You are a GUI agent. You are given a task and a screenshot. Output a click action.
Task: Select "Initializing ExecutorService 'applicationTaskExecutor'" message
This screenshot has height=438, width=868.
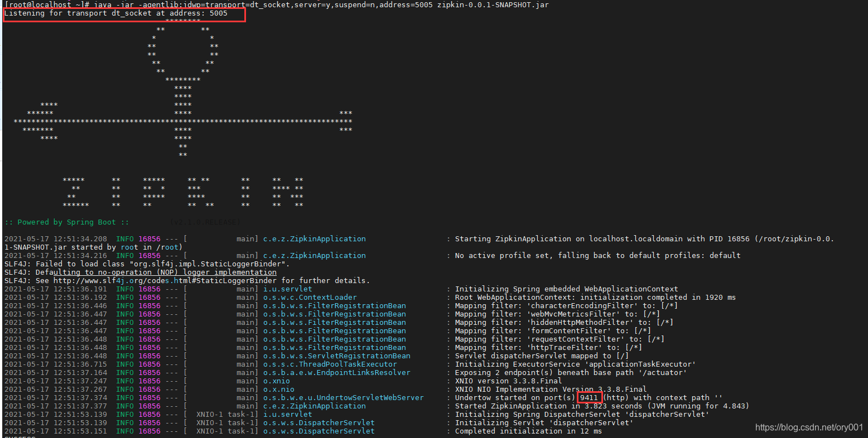[x=576, y=364]
